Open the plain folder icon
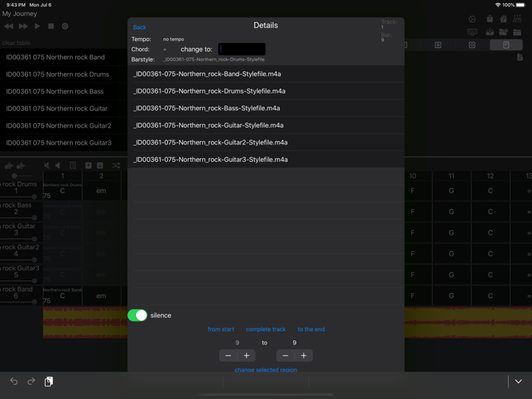Viewport: 532px width, 399px height. pyautogui.click(x=517, y=32)
